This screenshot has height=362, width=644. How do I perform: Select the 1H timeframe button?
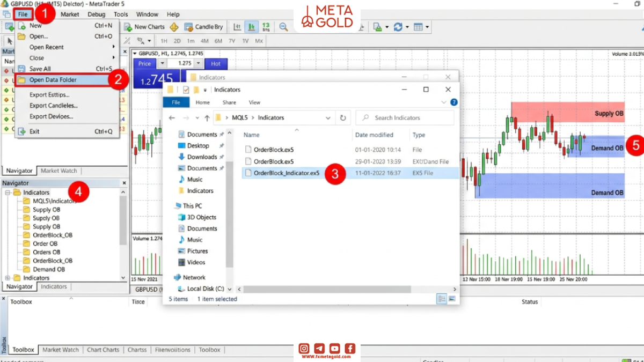tap(164, 41)
